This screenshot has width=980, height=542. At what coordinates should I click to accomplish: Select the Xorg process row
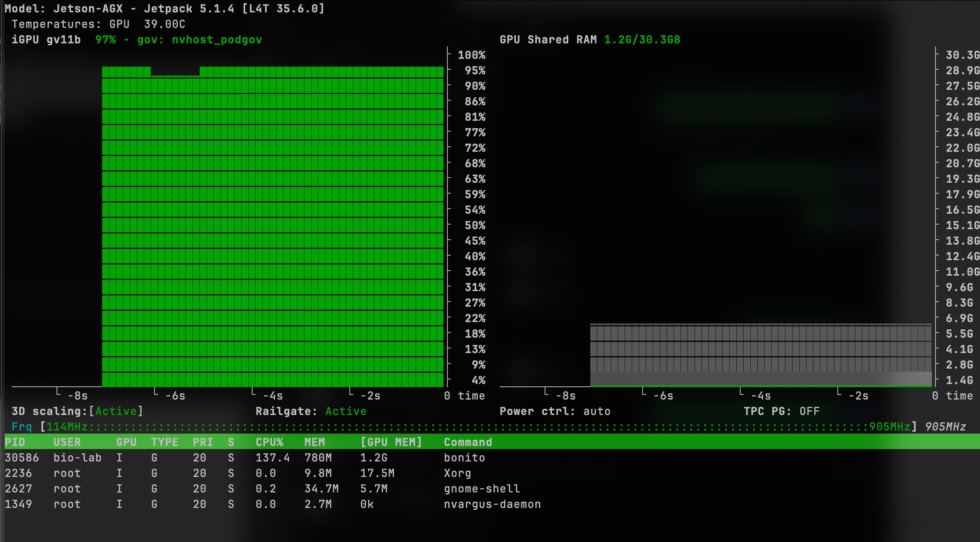tap(490, 473)
